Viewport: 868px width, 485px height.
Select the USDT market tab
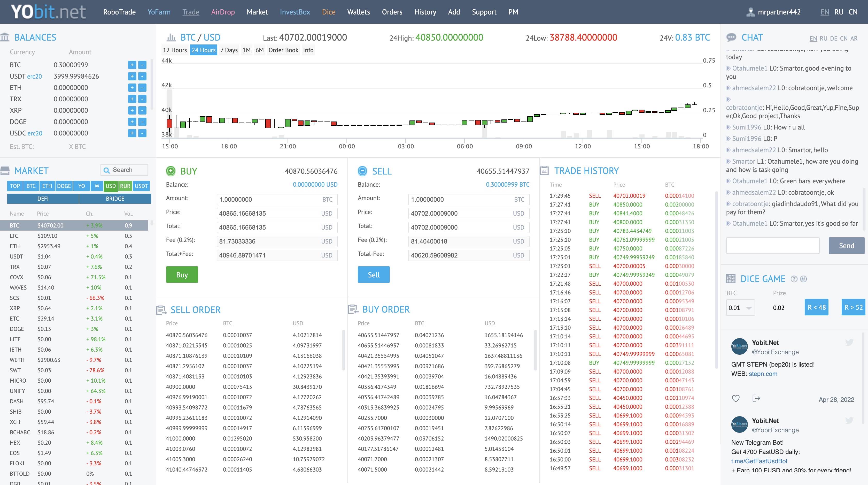141,186
